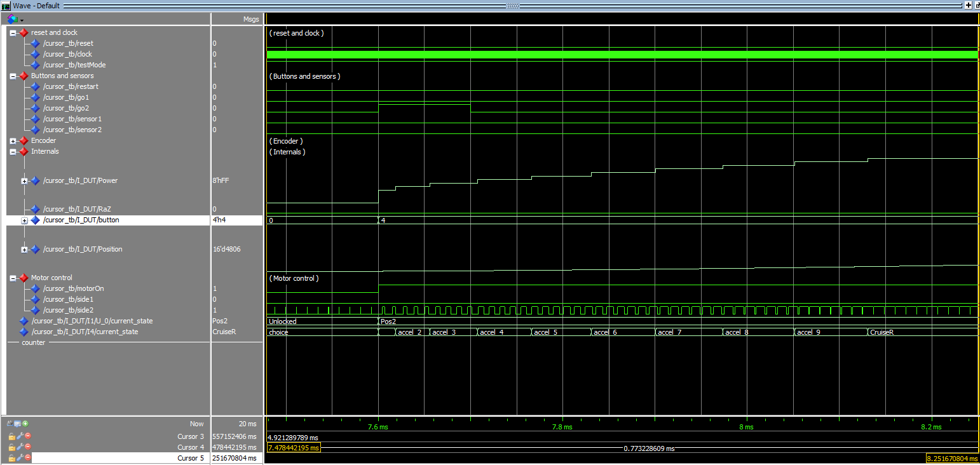The image size is (980, 465).
Task: Toggle the lock on Cursor 5
Action: (11, 458)
